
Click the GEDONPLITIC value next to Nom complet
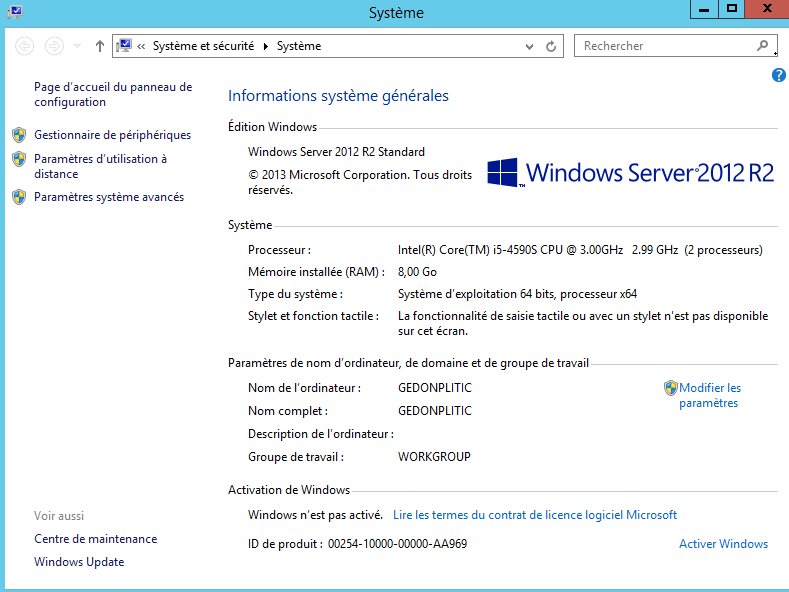click(x=435, y=411)
